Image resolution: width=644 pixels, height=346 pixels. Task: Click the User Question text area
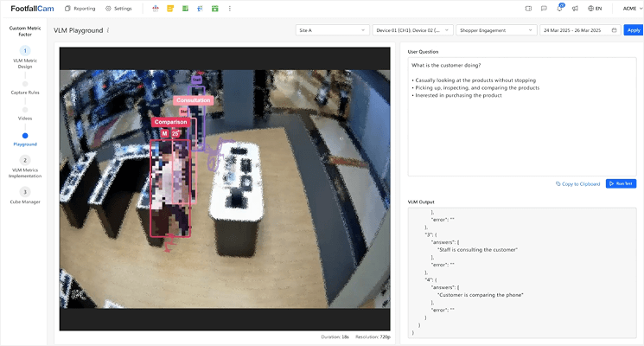coord(522,117)
